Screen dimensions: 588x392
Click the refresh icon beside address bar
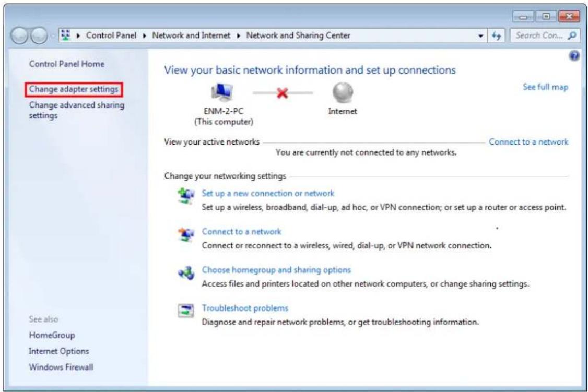click(x=497, y=35)
